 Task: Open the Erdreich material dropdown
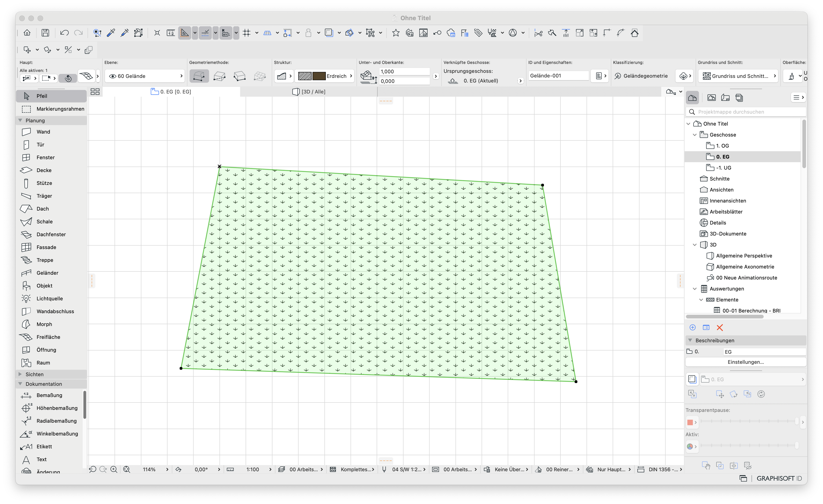(324, 76)
